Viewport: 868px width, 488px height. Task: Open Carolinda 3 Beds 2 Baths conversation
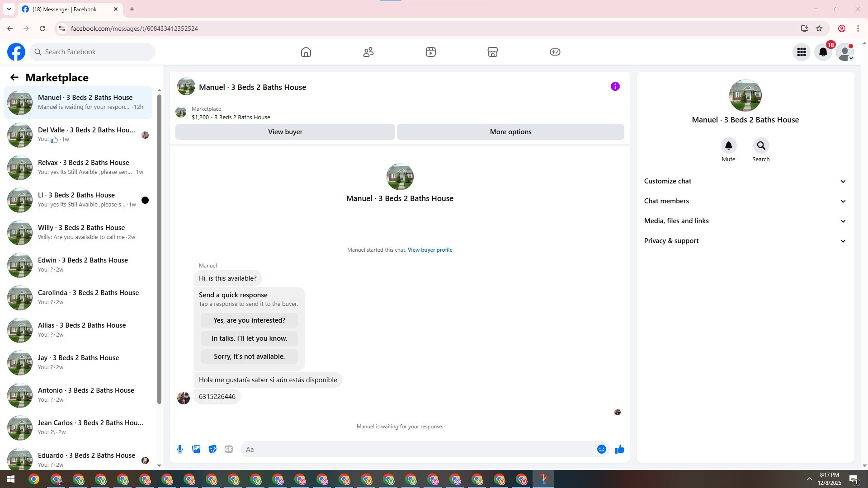[78, 297]
